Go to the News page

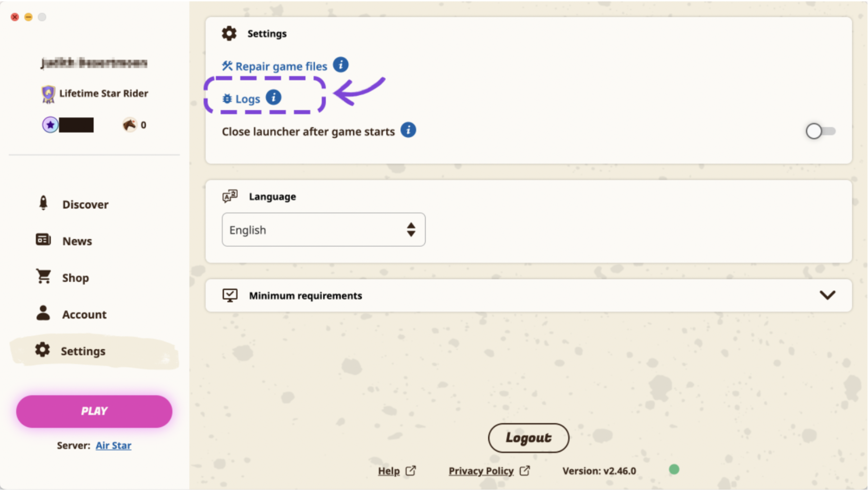coord(77,241)
